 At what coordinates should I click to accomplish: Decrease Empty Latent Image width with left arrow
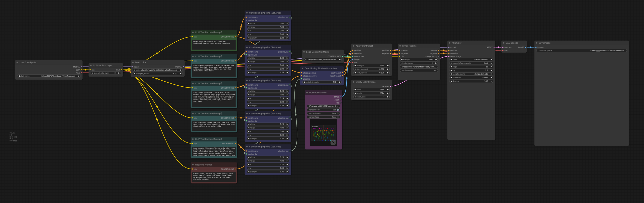(355, 90)
